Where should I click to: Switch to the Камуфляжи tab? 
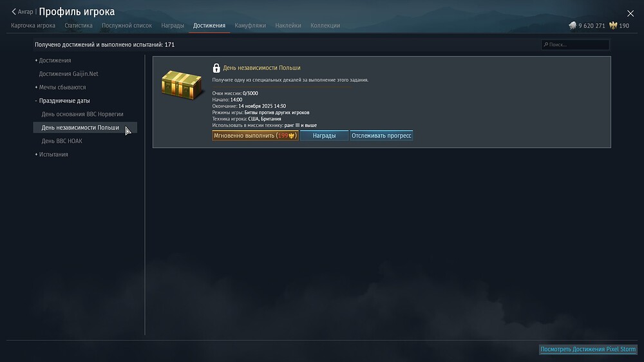[250, 26]
